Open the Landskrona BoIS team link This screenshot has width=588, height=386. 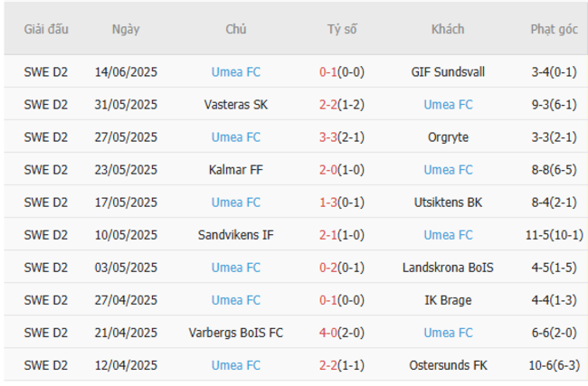tap(448, 267)
